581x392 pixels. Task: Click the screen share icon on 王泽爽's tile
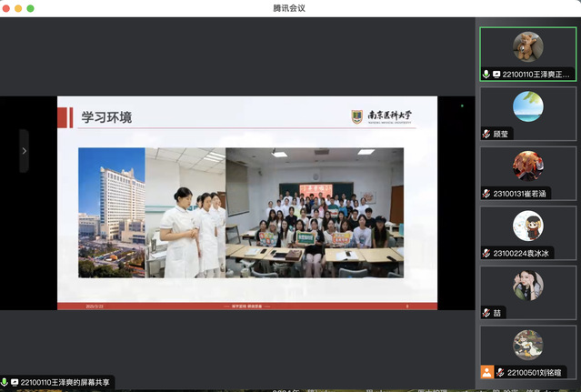tap(496, 74)
